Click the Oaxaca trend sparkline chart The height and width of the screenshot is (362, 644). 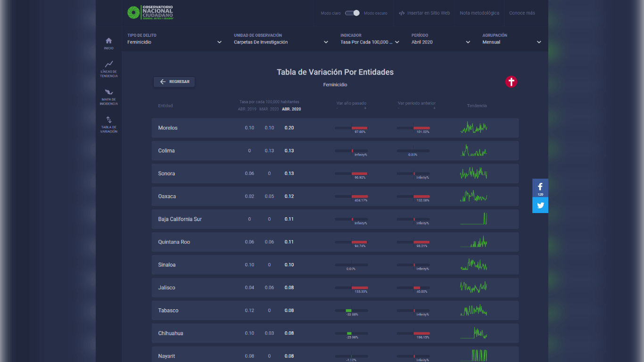[473, 196]
